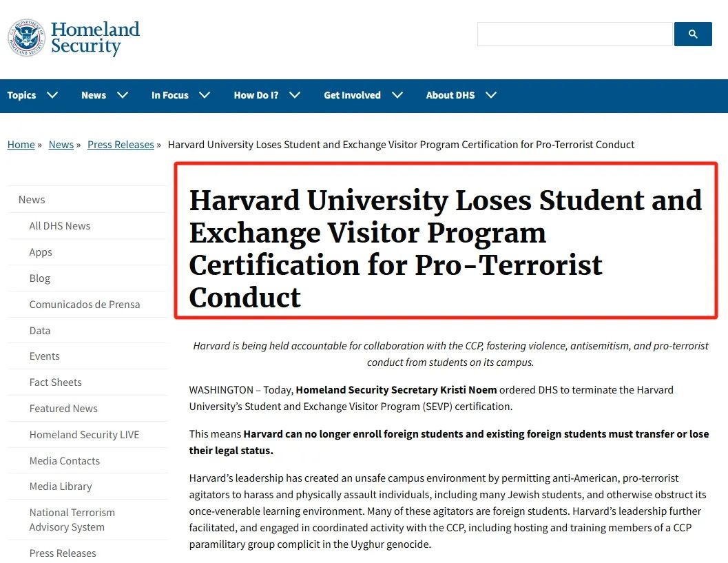Follow the News breadcrumb link

pyautogui.click(x=61, y=145)
